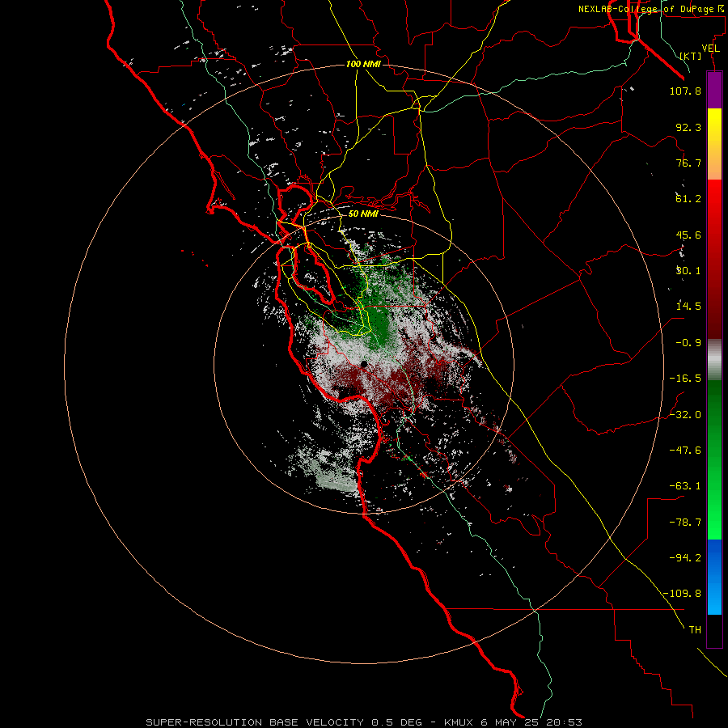Pick the gray near-zero segment of the color bar

pos(714,360)
